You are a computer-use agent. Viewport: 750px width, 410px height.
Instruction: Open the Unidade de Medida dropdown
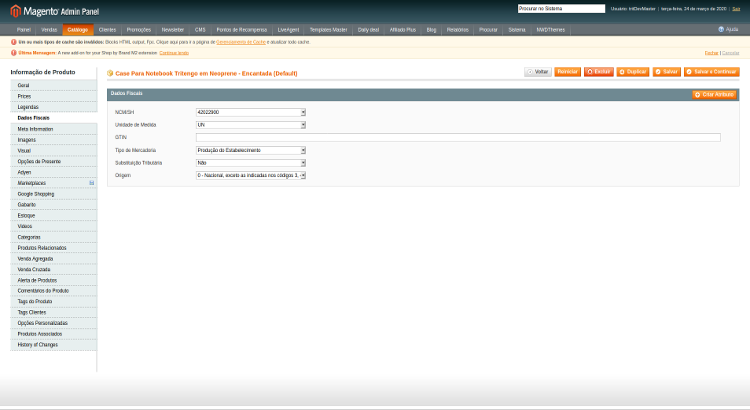pos(251,125)
